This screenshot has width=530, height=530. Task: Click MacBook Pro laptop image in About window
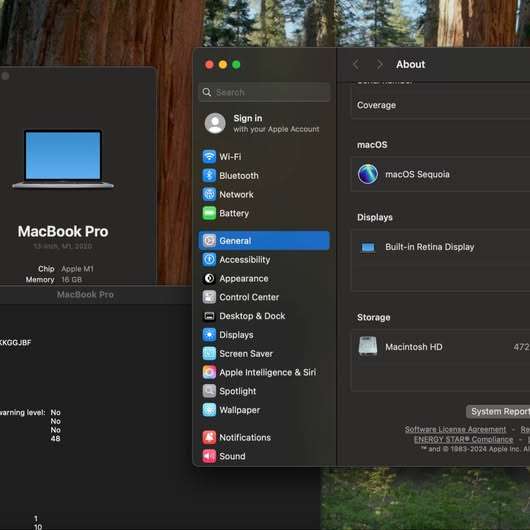[63, 159]
